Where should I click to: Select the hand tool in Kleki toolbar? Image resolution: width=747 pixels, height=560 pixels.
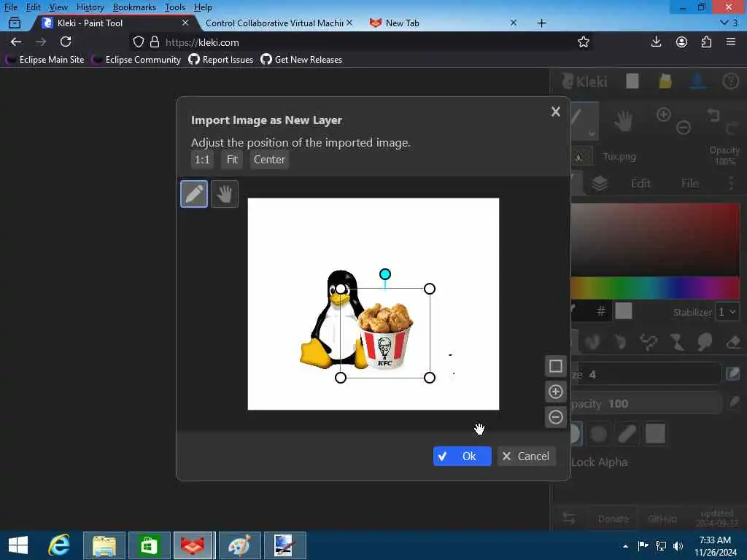tap(623, 121)
